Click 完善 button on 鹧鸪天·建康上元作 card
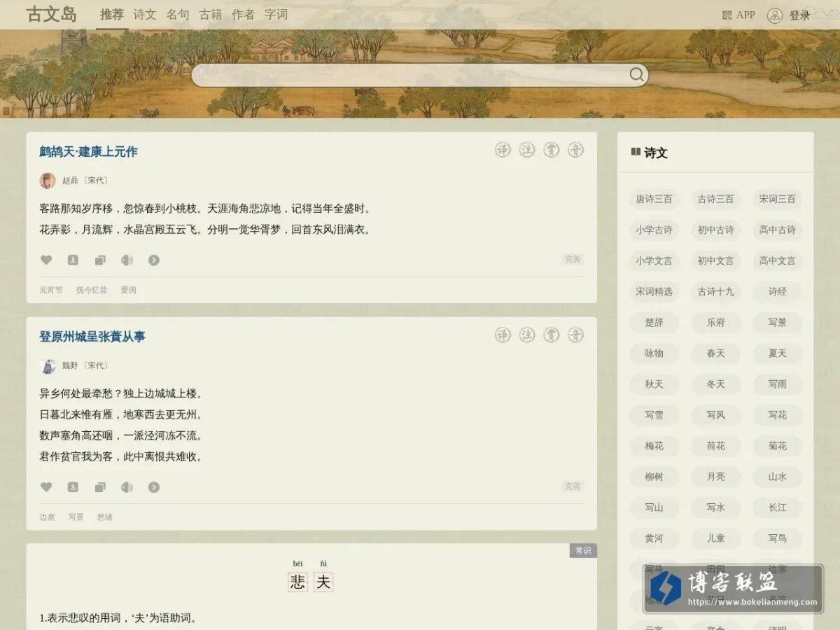The width and height of the screenshot is (840, 630). pos(573,259)
